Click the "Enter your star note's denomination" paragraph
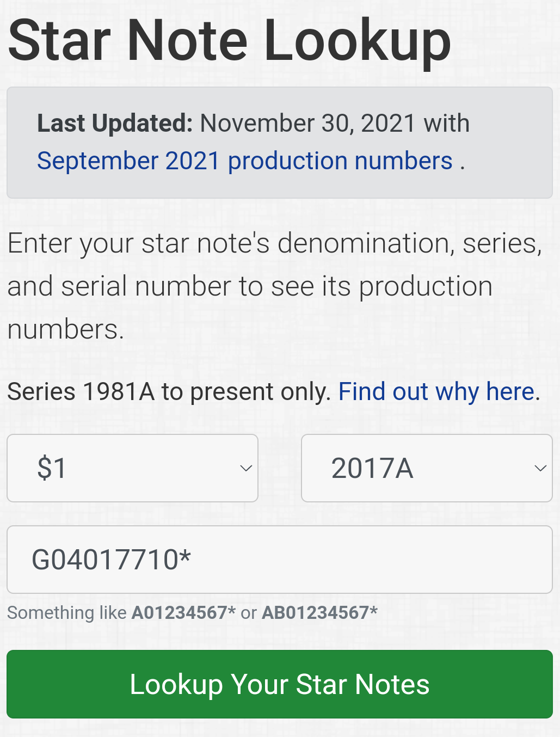This screenshot has width=560, height=737. pos(275,243)
